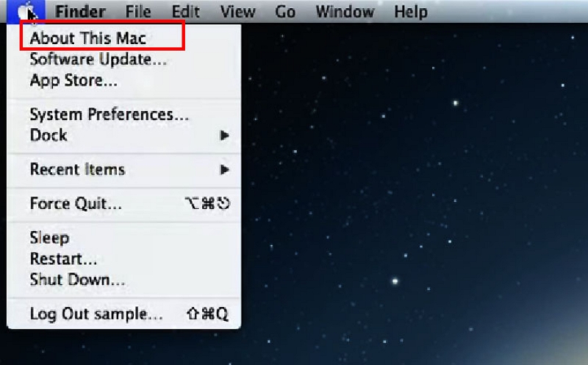Open the File menu

pos(138,12)
